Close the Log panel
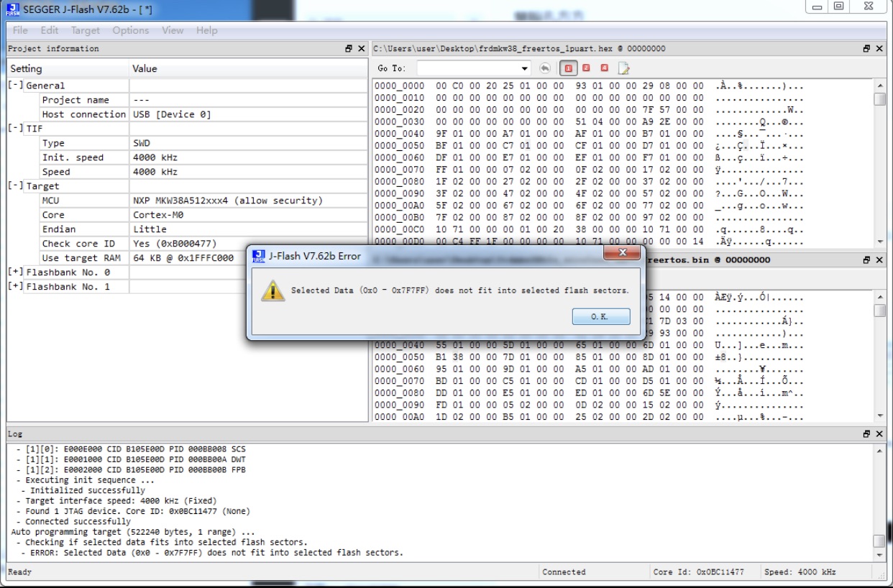This screenshot has width=893, height=588. click(x=880, y=434)
